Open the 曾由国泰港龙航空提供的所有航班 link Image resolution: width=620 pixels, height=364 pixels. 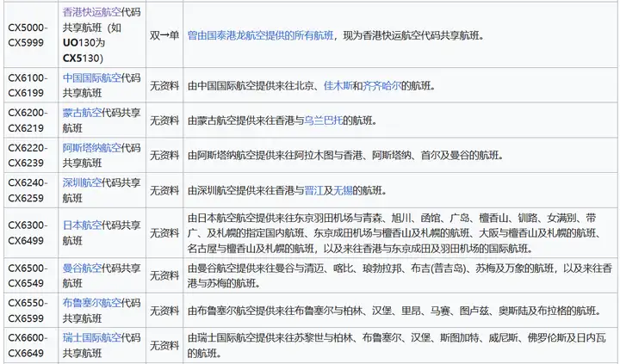(260, 35)
